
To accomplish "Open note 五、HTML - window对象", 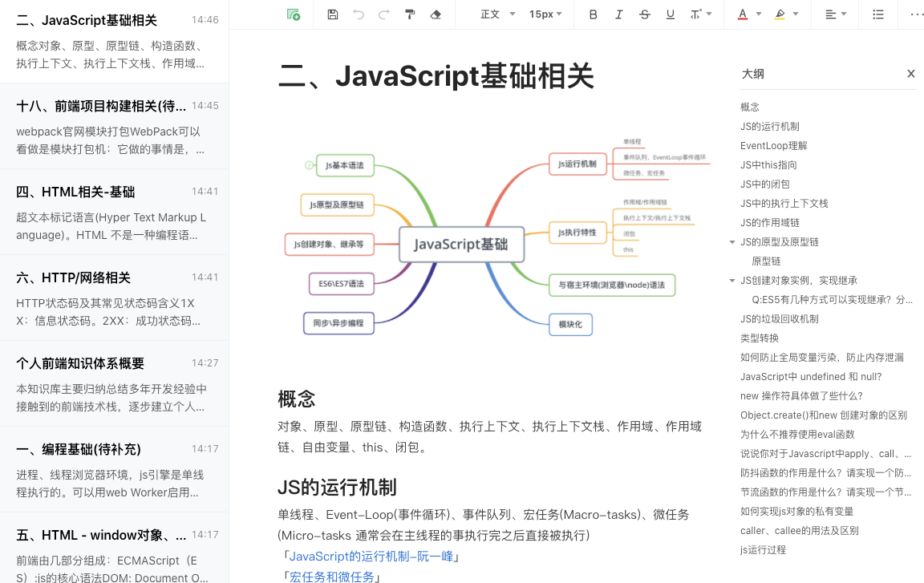I will (115, 549).
